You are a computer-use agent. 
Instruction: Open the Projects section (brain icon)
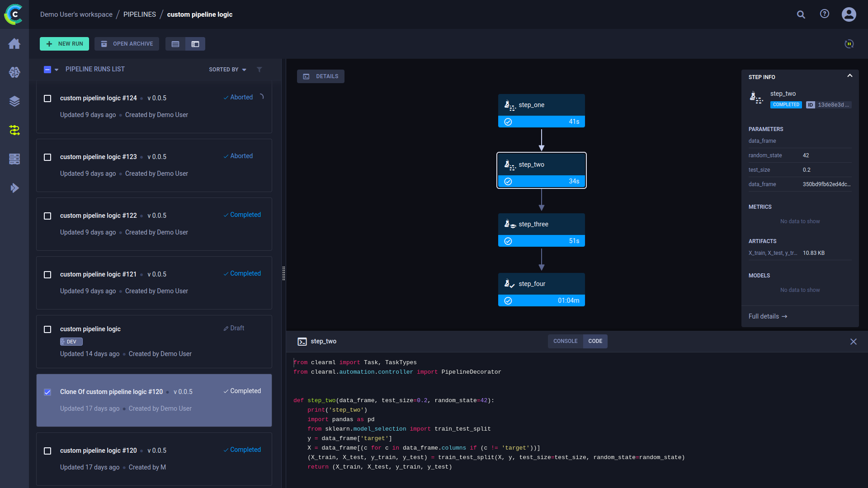(14, 72)
